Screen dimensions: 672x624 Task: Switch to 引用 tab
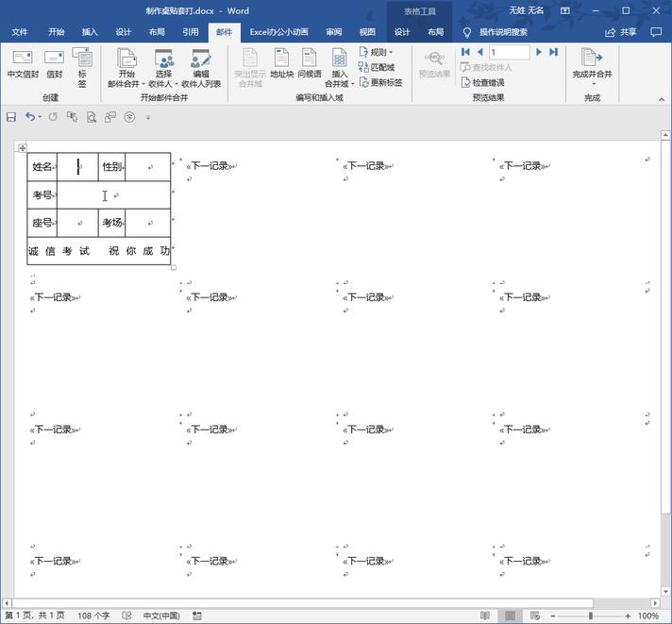[191, 32]
